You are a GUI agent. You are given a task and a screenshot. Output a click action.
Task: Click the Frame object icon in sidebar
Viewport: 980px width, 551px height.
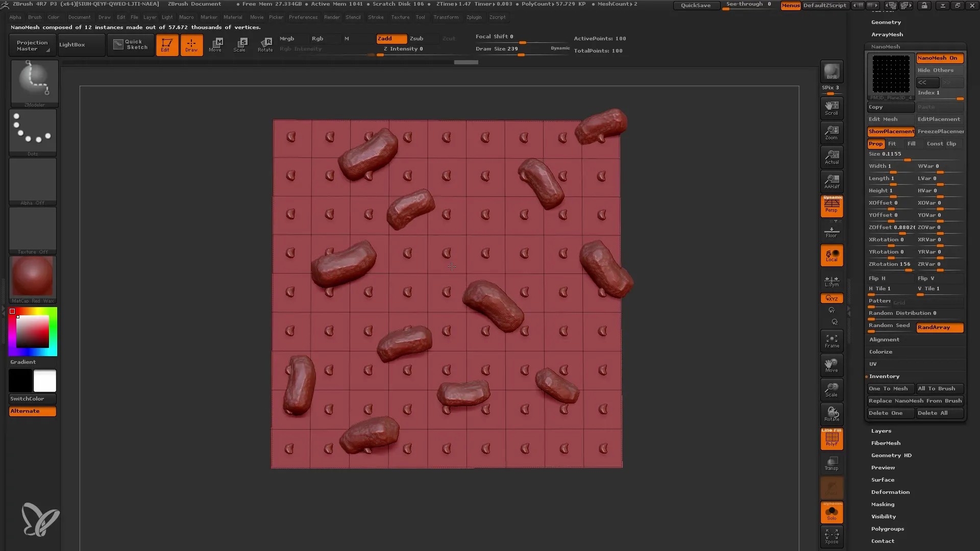pyautogui.click(x=832, y=340)
